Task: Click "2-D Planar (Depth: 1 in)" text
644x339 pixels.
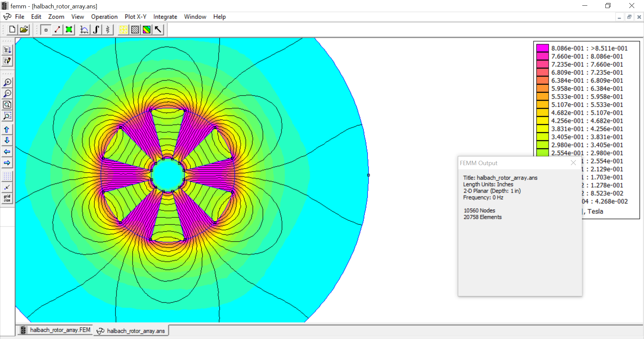Action: coord(492,191)
